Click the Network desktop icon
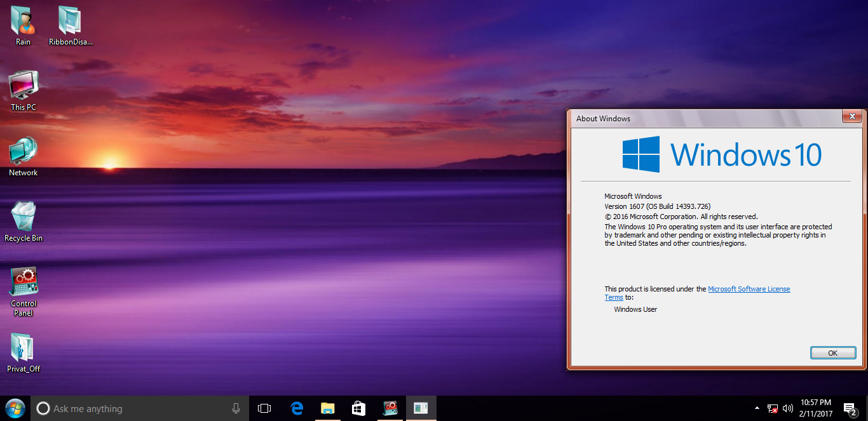 tap(24, 156)
